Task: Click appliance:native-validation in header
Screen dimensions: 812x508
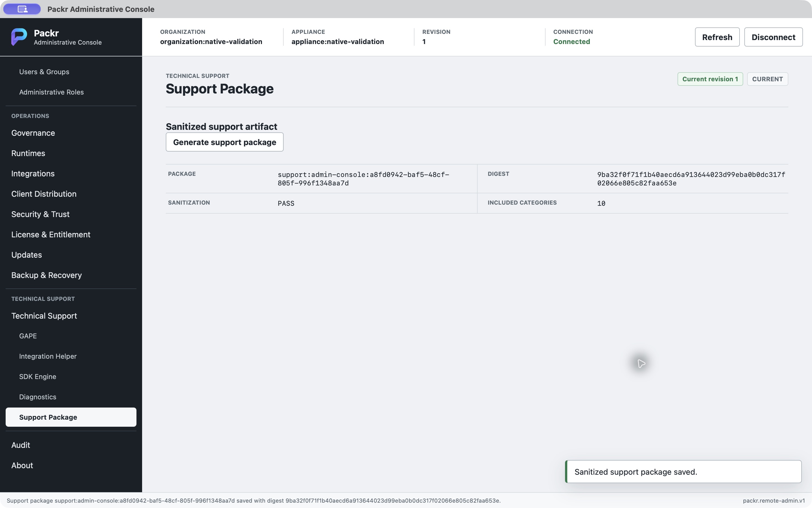Action: [x=337, y=42]
